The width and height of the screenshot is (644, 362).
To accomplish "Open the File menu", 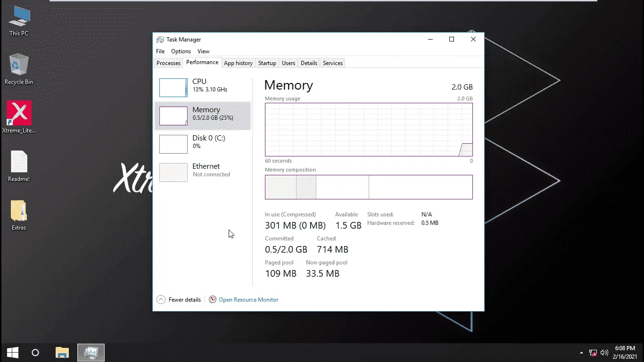I will point(160,51).
